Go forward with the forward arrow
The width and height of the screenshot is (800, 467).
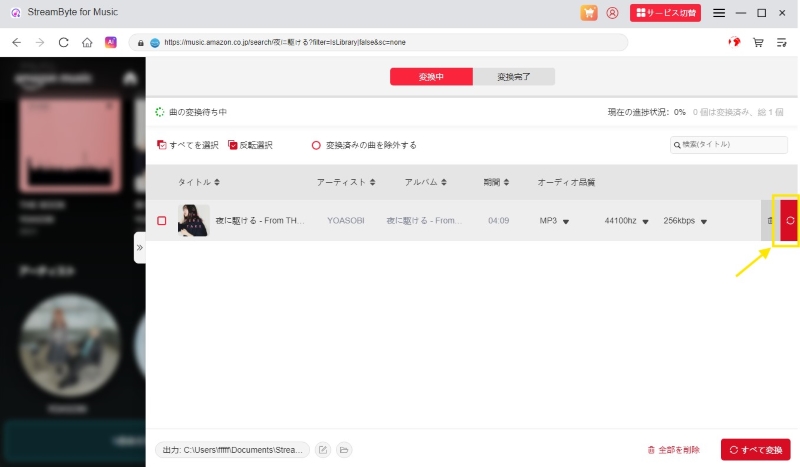[40, 42]
